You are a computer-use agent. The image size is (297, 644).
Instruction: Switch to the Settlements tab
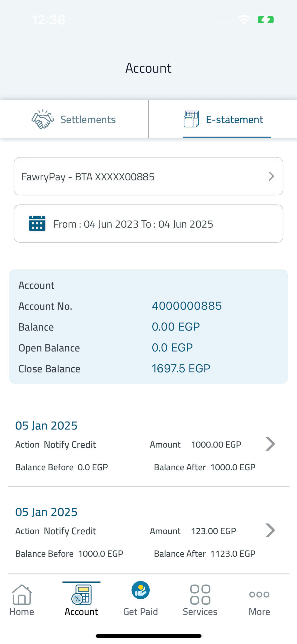(74, 119)
